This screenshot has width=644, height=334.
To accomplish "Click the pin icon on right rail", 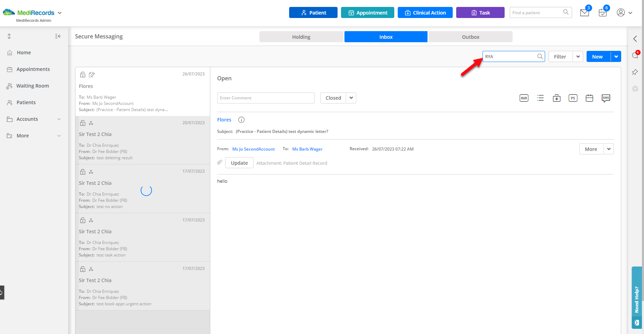I will (635, 72).
